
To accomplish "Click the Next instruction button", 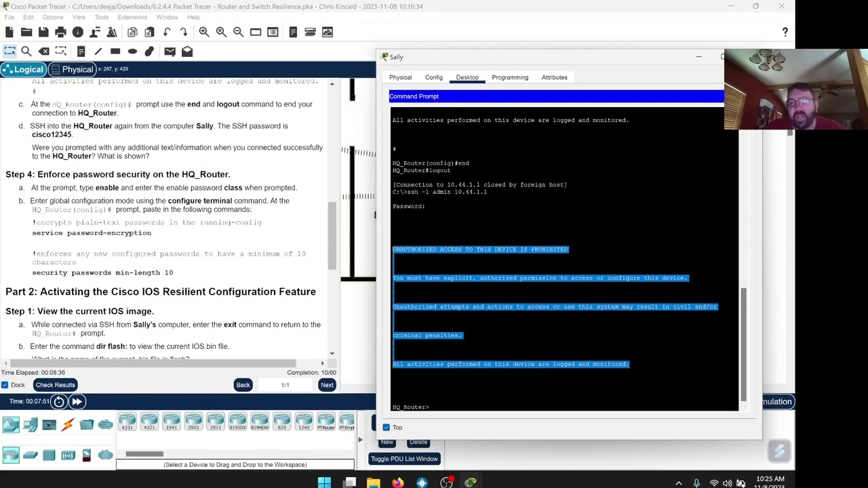I will point(327,385).
